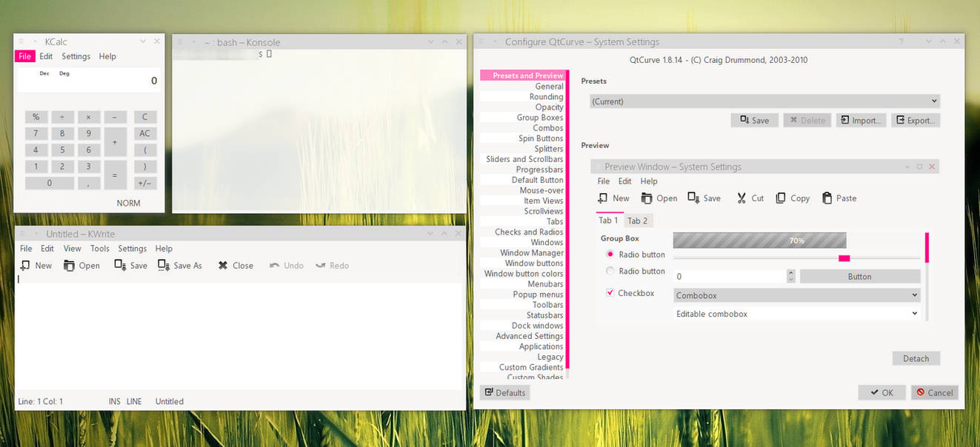Click the pink handle on the preview slider

pos(844,258)
